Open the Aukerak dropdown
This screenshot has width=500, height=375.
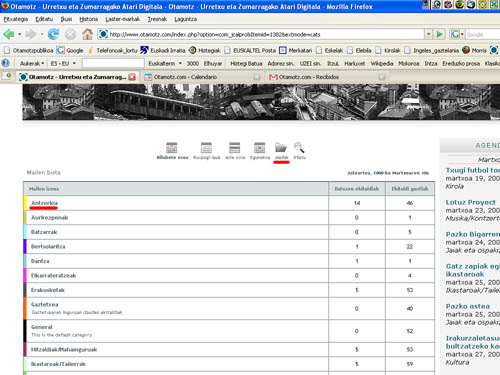(32, 63)
